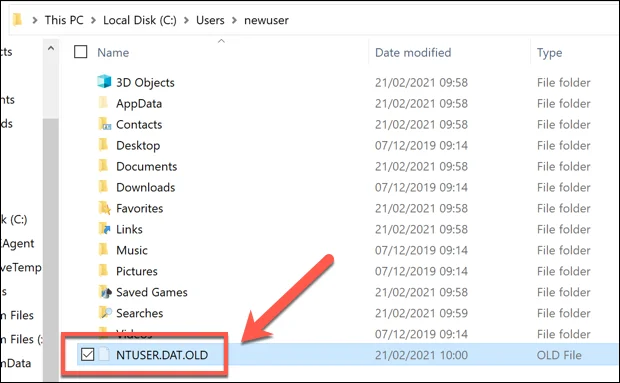Select the Pictures folder name

(136, 271)
